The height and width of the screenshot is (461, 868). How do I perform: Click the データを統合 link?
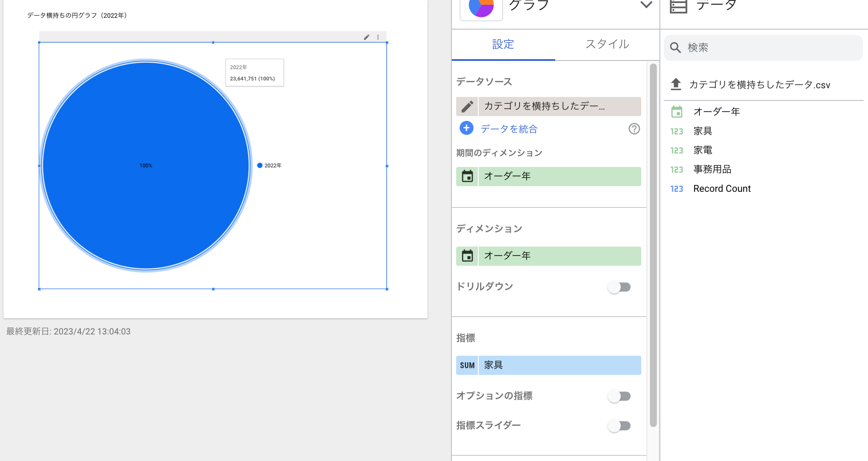[x=509, y=129]
